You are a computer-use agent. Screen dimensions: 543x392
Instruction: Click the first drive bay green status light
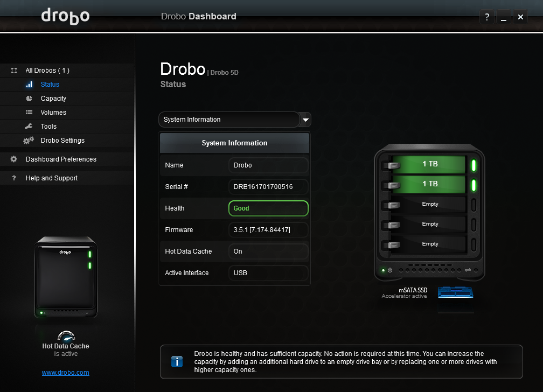coord(474,165)
